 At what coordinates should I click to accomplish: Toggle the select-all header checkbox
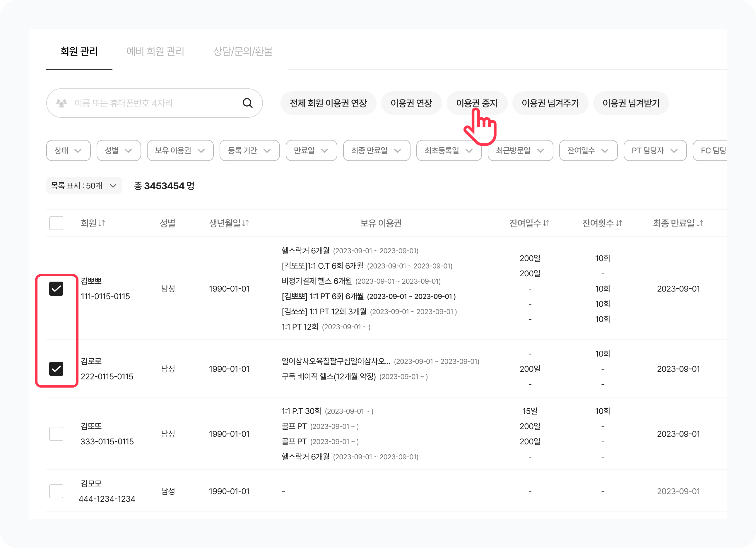tap(56, 223)
